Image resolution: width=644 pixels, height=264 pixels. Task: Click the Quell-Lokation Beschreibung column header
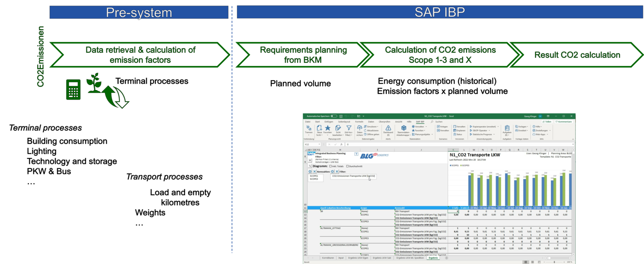(335, 208)
